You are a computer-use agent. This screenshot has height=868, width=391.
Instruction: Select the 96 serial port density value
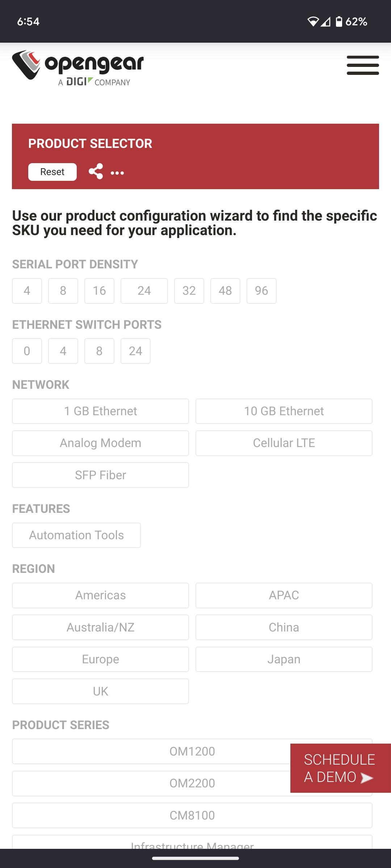coord(262,290)
